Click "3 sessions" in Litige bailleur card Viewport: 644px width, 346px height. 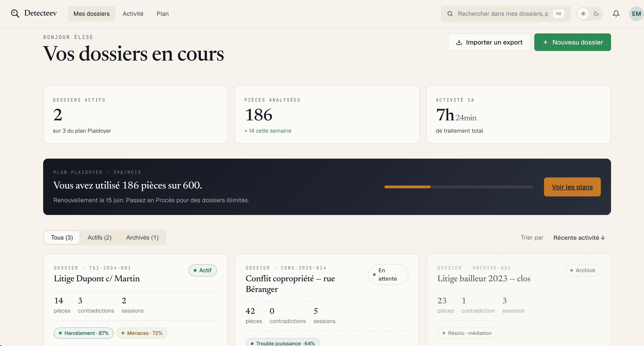point(513,305)
